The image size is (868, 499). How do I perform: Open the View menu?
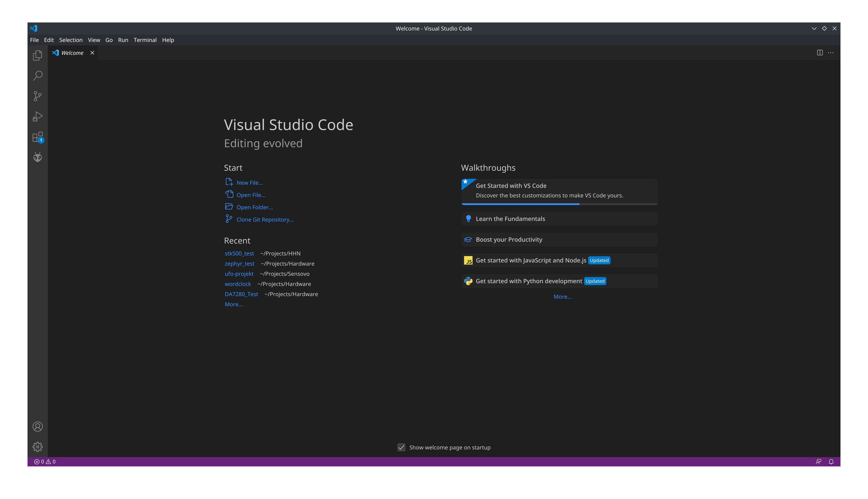[x=94, y=40]
